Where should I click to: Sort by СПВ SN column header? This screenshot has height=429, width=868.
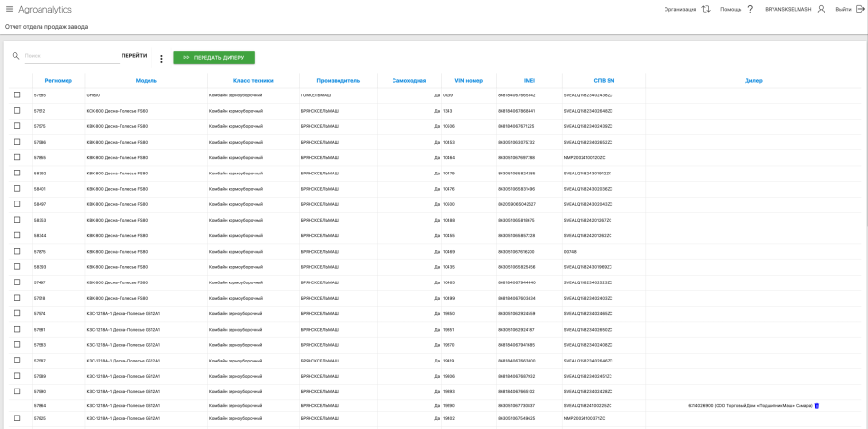(604, 81)
